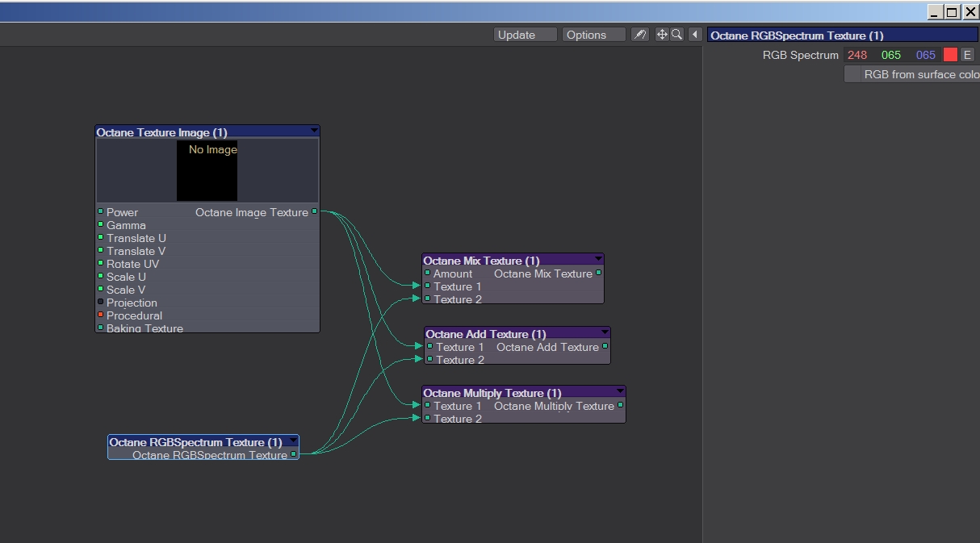Image resolution: width=980 pixels, height=543 pixels.
Task: Open the Options menu button
Action: tap(594, 35)
